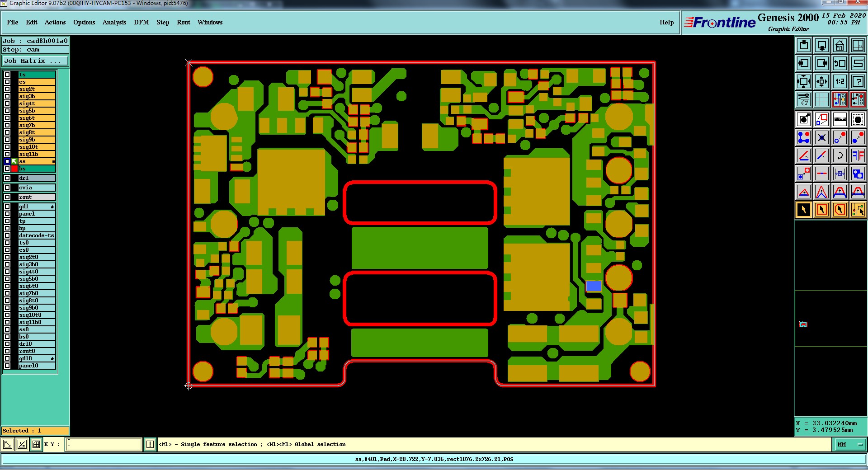Screen dimensions: 868x470
Task: Select the rectangle area selection arrow tool
Action: coord(822,210)
